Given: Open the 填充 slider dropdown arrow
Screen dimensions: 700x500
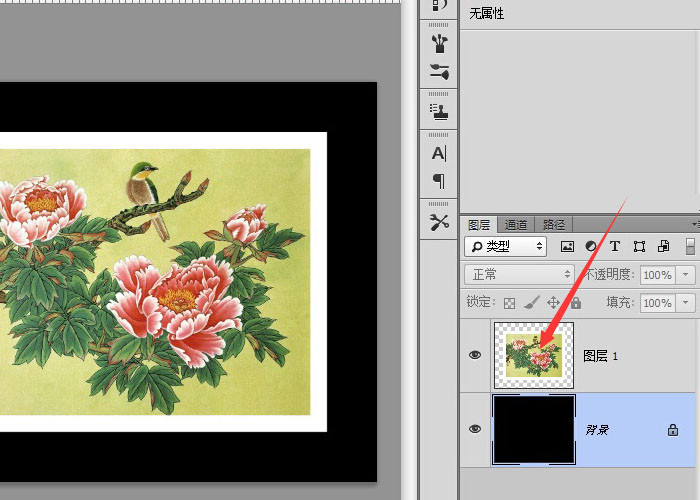Looking at the screenshot, I should point(686,303).
